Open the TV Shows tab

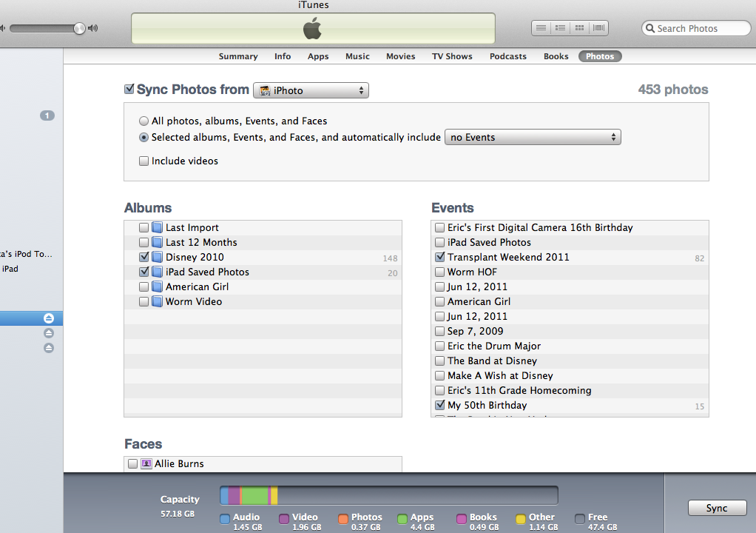pos(452,56)
